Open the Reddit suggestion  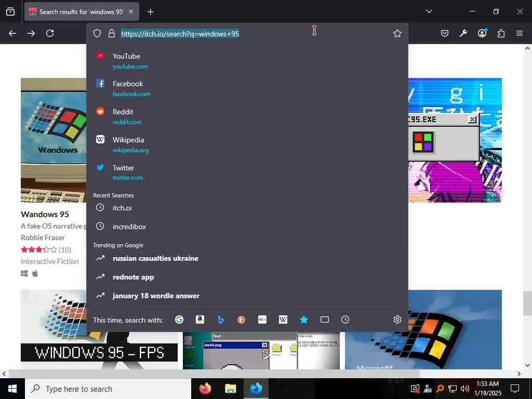click(247, 116)
